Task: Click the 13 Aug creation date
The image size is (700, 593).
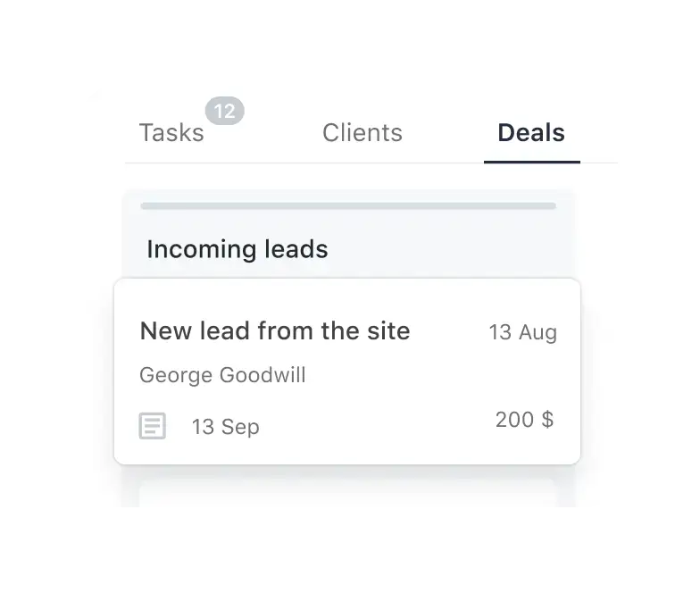Action: click(x=522, y=333)
